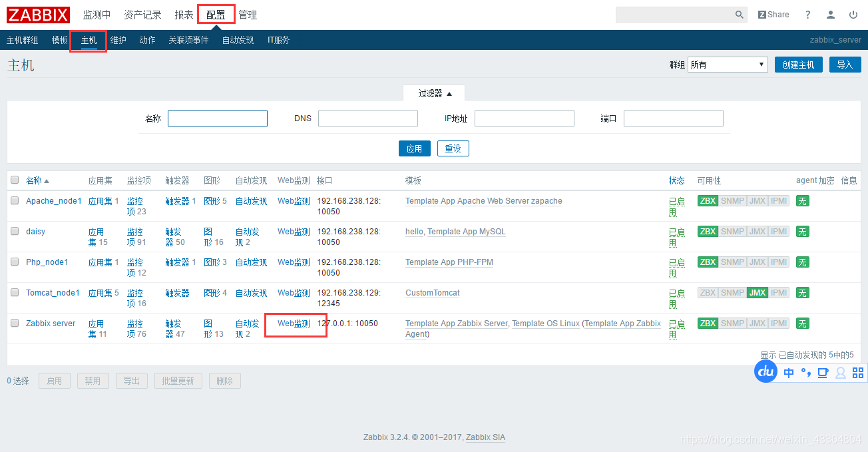Click ZBX availability badge for Apache_node1
The image size is (868, 452).
(x=708, y=201)
